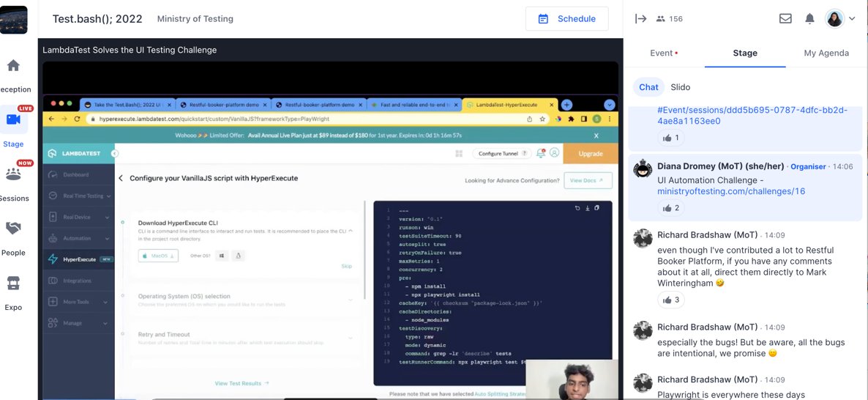
Task: Reload the page in the browser
Action: pos(77,119)
